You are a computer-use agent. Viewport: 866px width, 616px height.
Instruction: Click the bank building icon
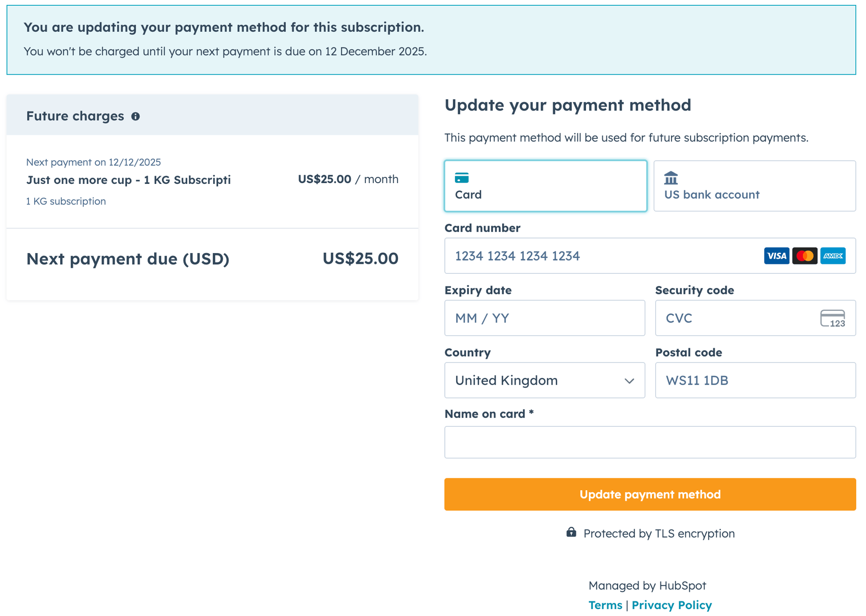671,178
